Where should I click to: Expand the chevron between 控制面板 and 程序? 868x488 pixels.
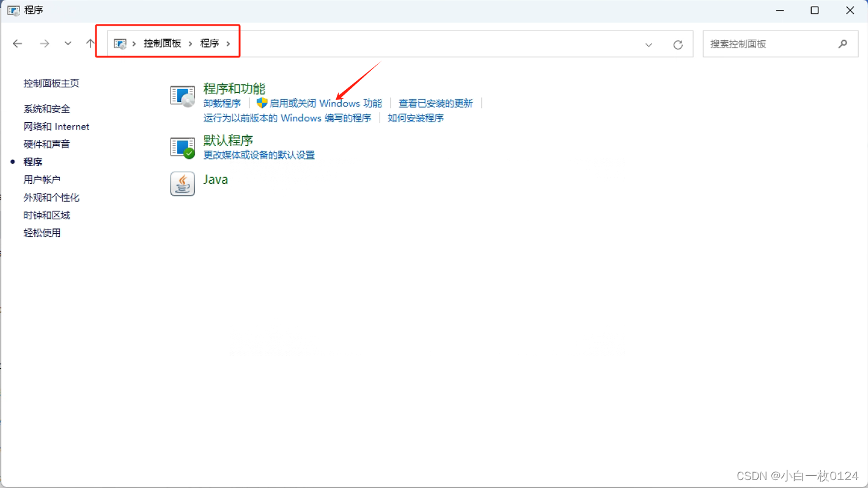191,44
